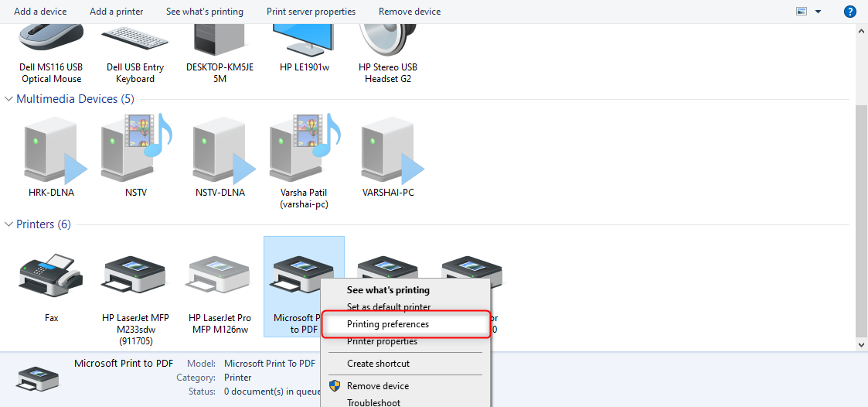Click the Category value Printer

[237, 378]
